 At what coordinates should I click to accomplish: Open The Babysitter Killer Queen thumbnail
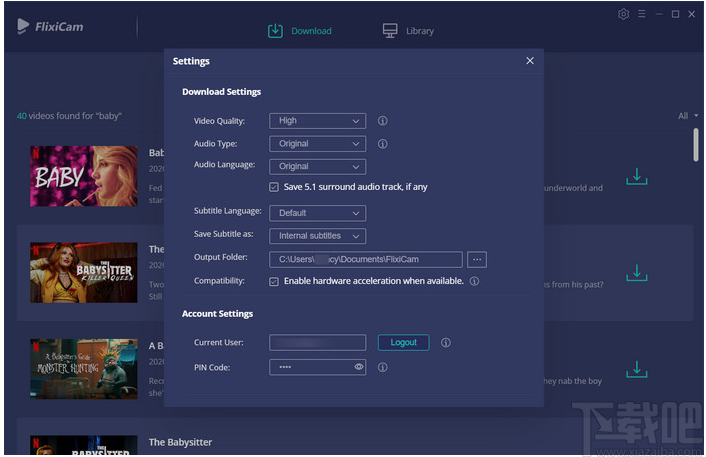point(84,272)
